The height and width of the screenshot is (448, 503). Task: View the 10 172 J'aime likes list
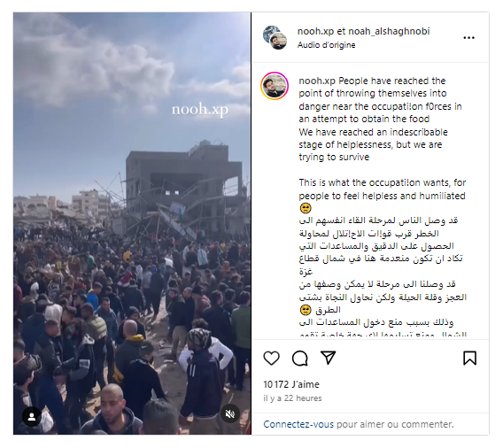291,384
